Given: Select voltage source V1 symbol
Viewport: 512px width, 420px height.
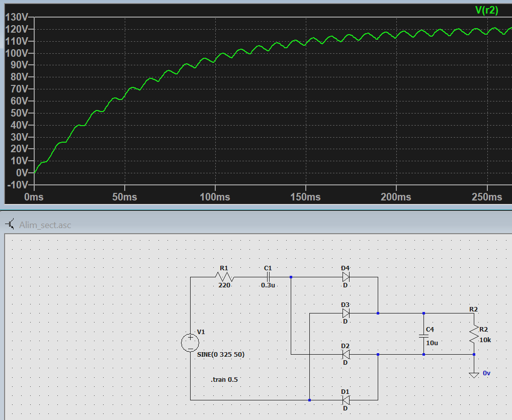Looking at the screenshot, I should [190, 343].
